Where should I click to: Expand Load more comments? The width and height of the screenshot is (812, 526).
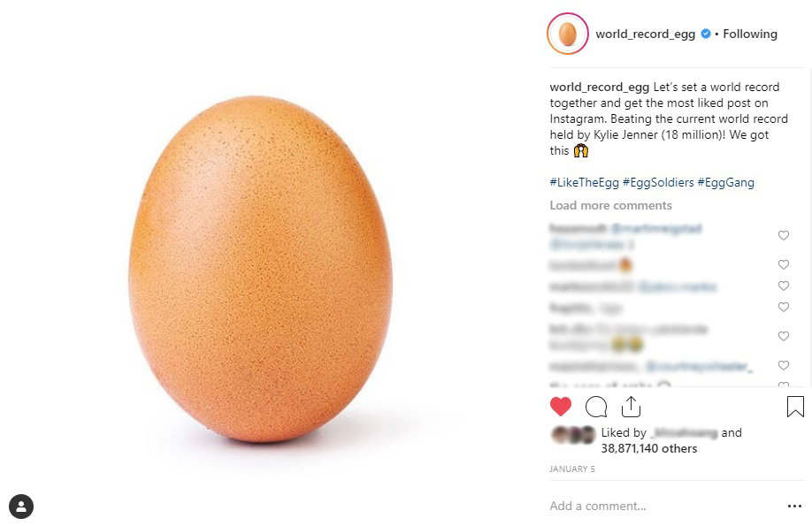610,205
